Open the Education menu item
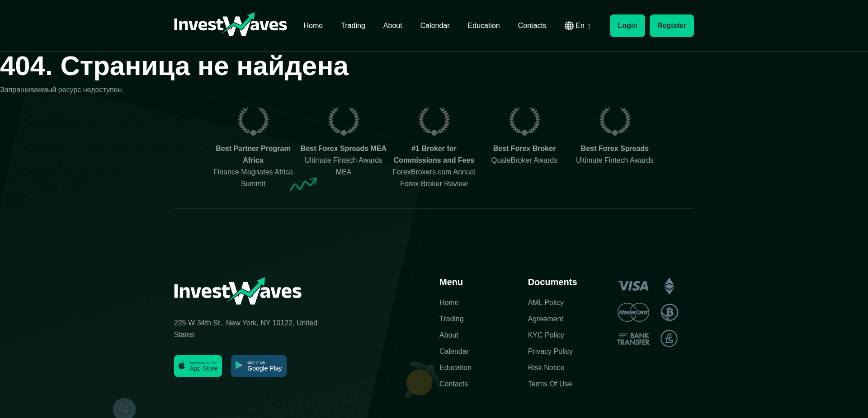The image size is (868, 418). tap(483, 25)
